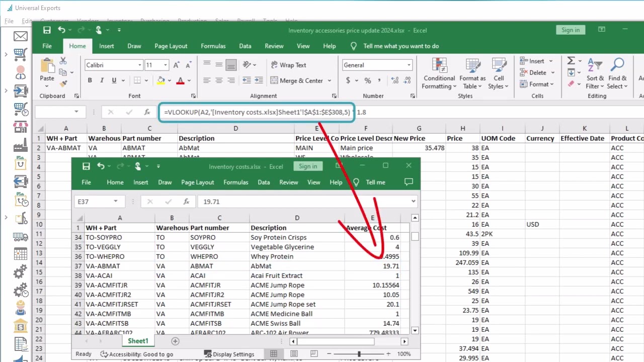Screen dimensions: 644x362
Task: Click AutoSum sigma icon
Action: [x=571, y=61]
